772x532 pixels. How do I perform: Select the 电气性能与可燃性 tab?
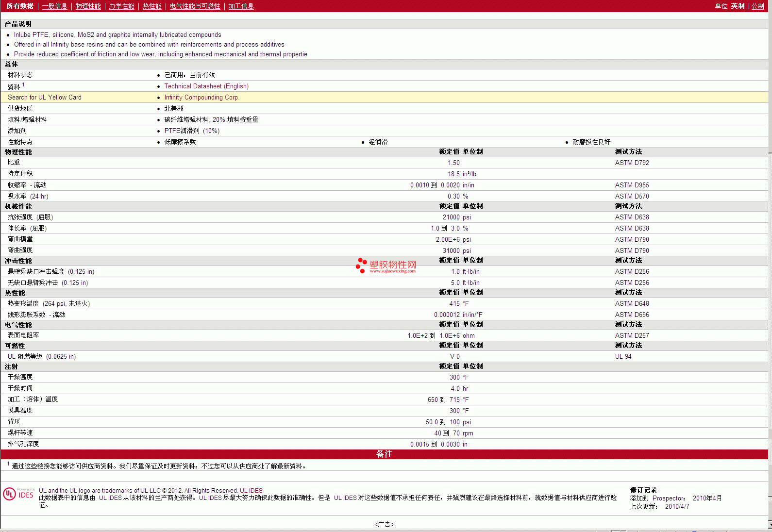195,6
